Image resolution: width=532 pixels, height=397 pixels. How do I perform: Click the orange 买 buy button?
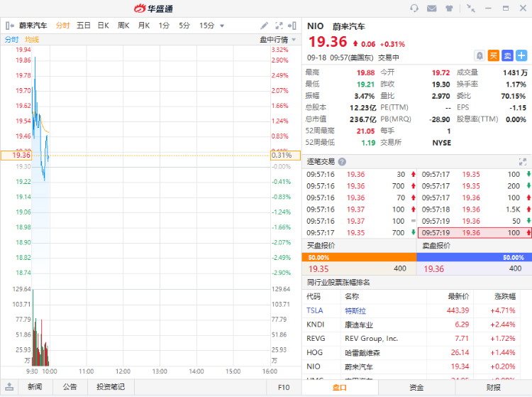pyautogui.click(x=494, y=55)
